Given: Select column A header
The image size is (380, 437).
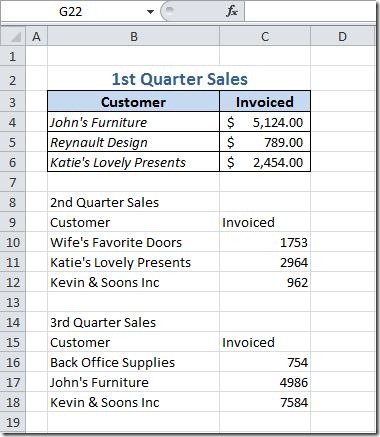Looking at the screenshot, I should click(x=36, y=37).
